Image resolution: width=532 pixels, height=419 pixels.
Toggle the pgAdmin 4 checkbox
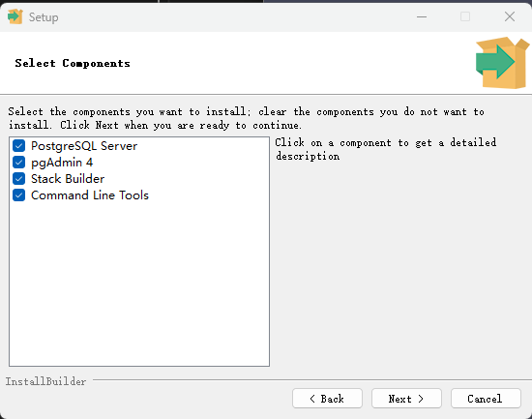tap(19, 163)
